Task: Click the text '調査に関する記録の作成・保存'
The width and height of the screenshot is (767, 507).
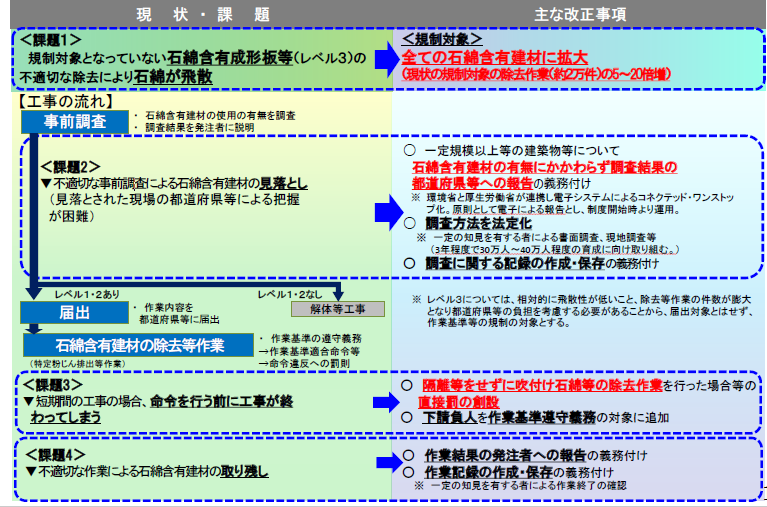Action: coord(515,264)
